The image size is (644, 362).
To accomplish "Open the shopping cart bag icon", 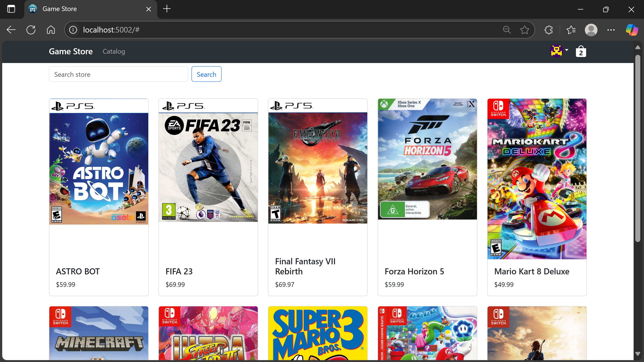I will tap(581, 51).
